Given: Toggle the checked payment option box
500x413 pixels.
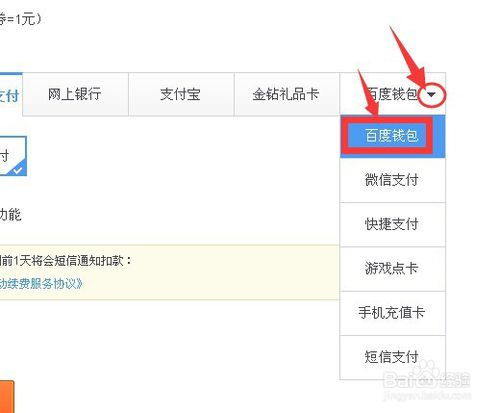Looking at the screenshot, I should [x=13, y=156].
